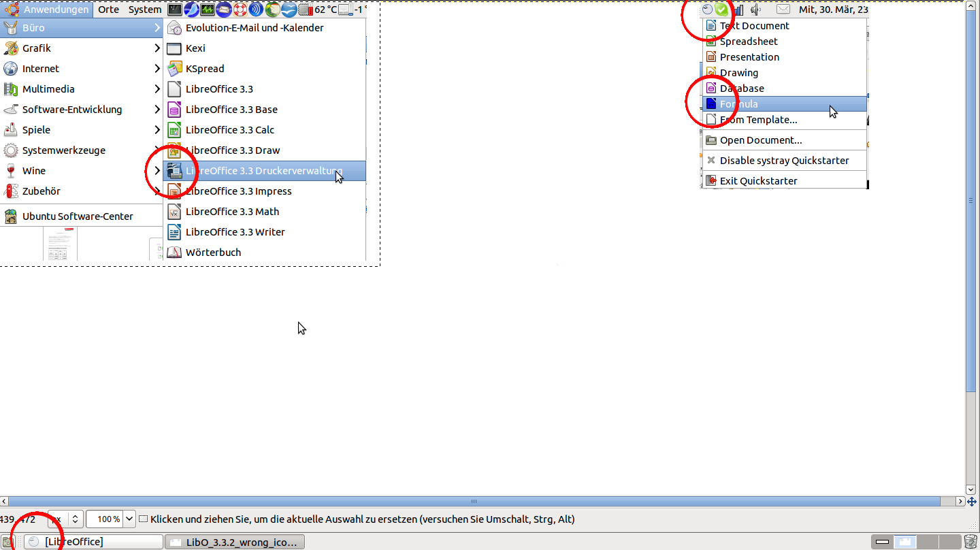Screen dimensions: 980x550
Task: Select Spreadsheet from Quickstarter menu
Action: [749, 42]
